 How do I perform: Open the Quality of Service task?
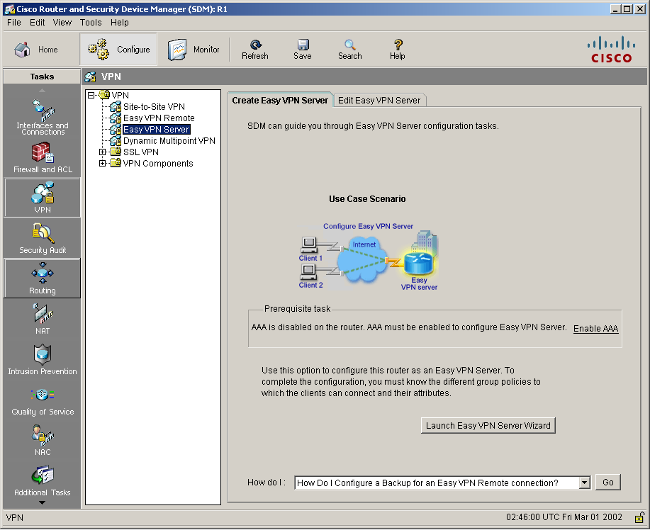coord(42,402)
